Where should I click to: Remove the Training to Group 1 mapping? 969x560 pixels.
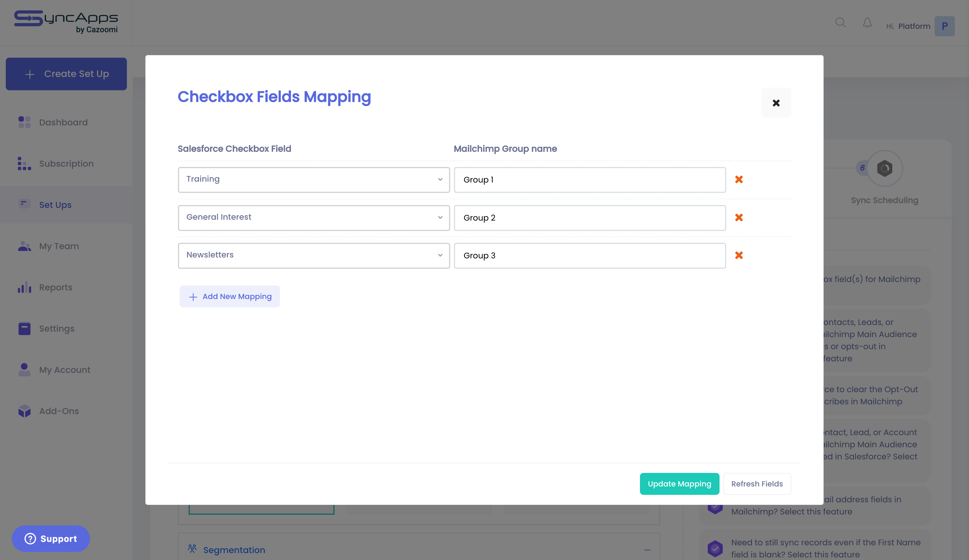(739, 180)
